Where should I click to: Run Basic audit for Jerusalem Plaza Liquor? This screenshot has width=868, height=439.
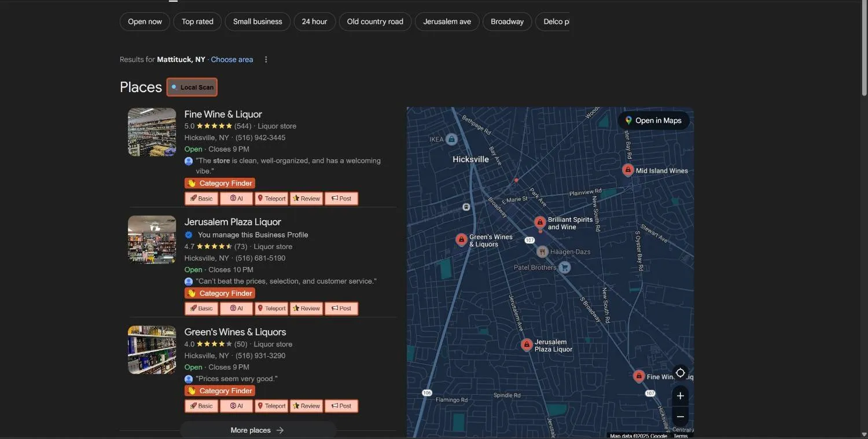coord(201,309)
